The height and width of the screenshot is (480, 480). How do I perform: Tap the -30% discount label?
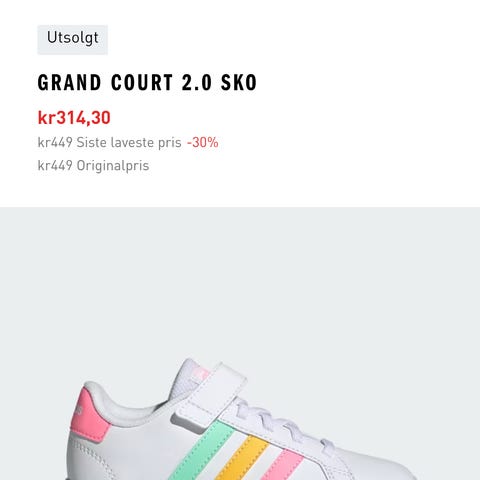(203, 143)
